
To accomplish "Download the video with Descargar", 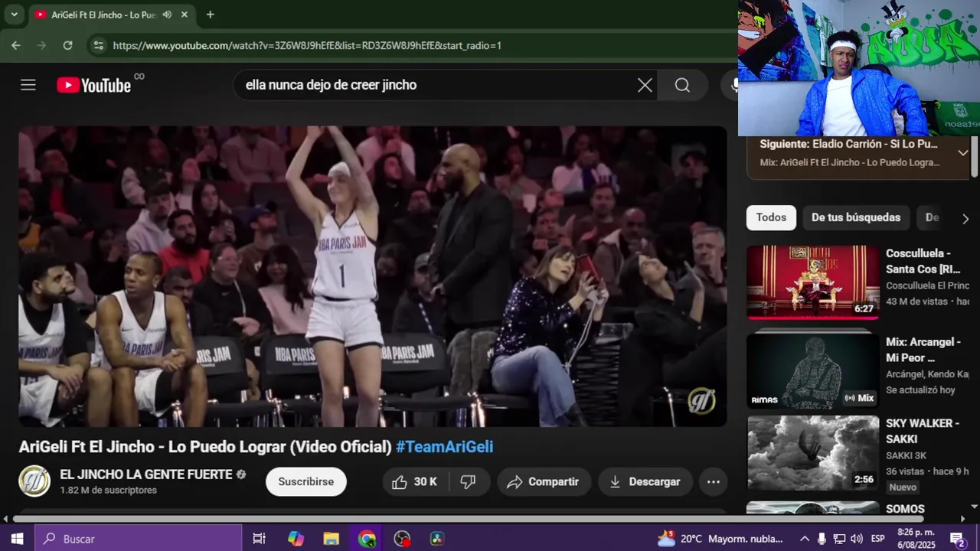I will click(x=645, y=481).
